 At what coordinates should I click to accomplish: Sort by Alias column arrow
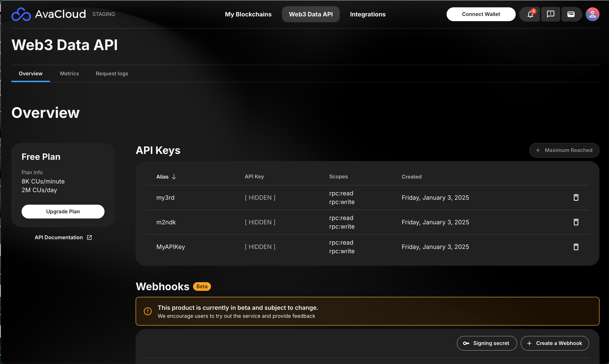pyautogui.click(x=174, y=177)
